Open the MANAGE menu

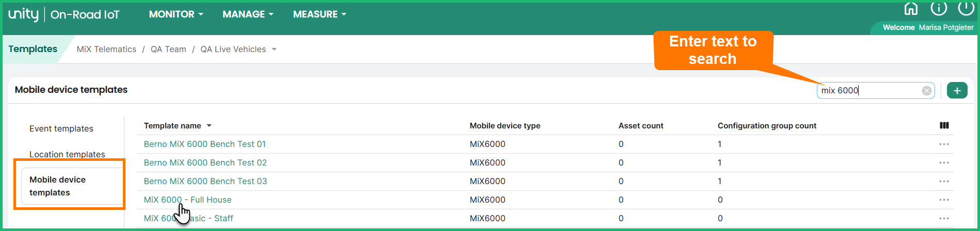(248, 14)
